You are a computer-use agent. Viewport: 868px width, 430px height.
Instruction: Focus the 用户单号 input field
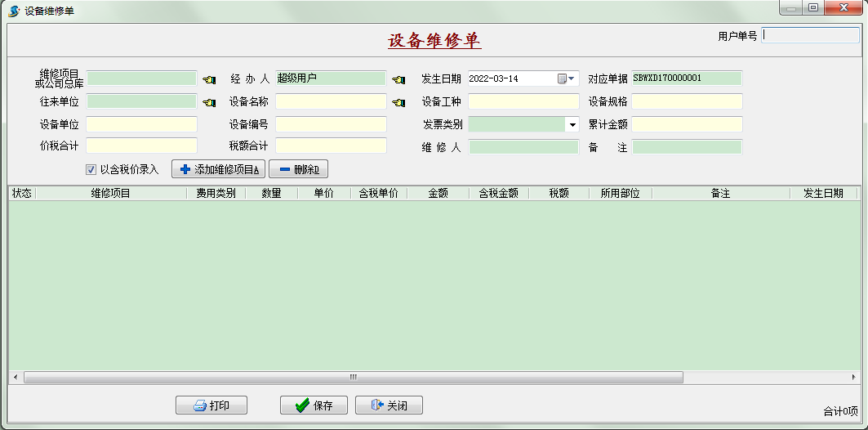[810, 36]
